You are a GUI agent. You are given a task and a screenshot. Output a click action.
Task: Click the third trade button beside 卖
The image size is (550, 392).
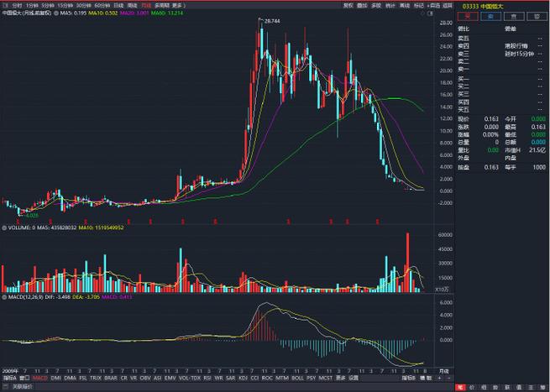click(514, 17)
